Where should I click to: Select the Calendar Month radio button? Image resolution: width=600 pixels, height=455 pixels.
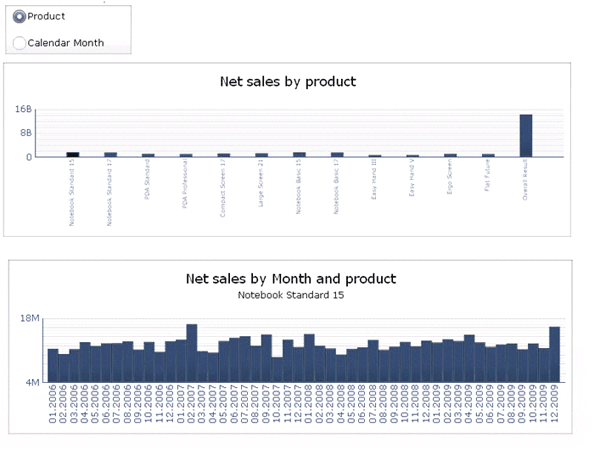tap(19, 43)
